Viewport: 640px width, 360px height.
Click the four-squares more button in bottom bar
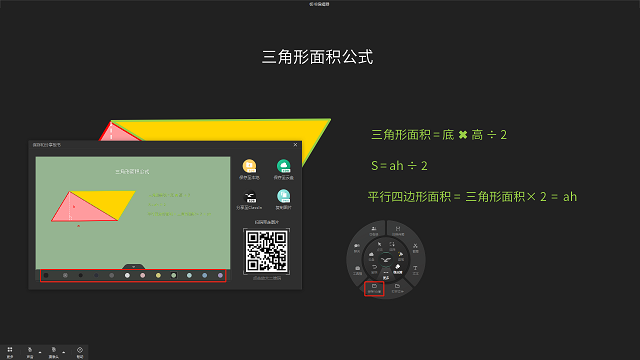click(10, 351)
